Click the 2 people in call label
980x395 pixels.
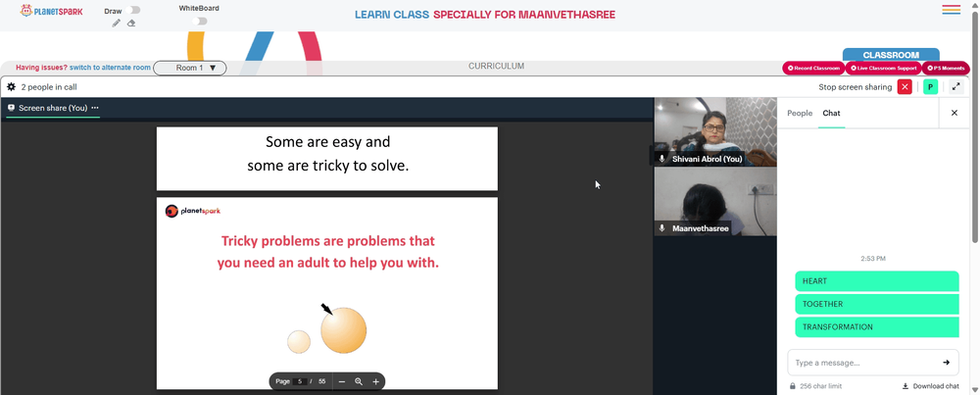click(x=49, y=87)
